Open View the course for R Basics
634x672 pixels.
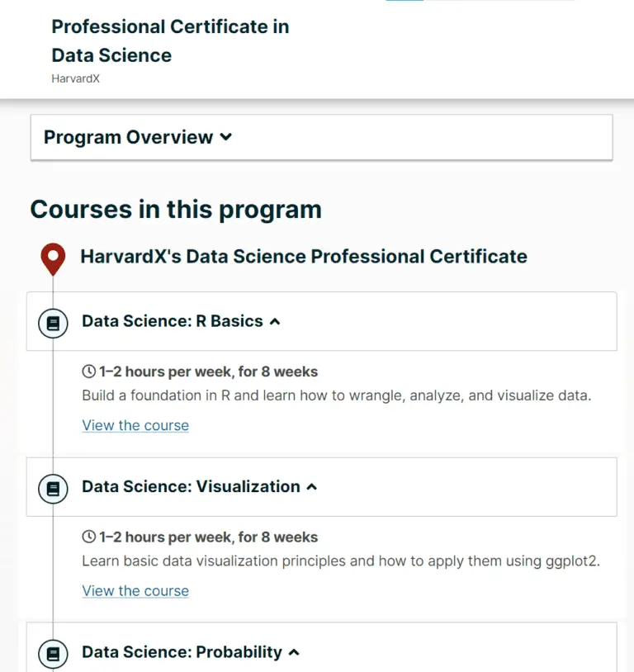(135, 425)
